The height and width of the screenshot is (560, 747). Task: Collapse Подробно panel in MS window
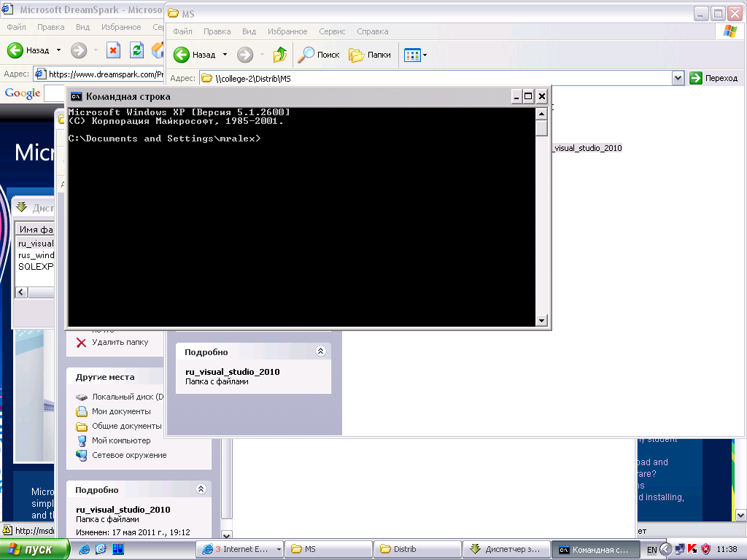click(x=321, y=351)
